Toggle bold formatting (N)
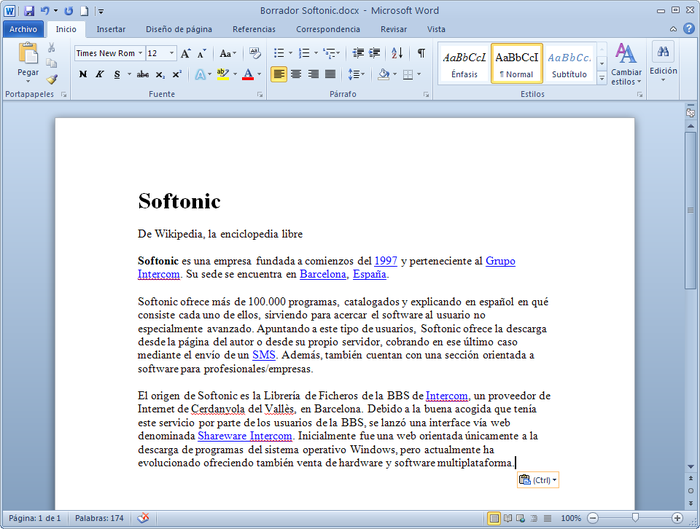Image resolution: width=700 pixels, height=529 pixels. pyautogui.click(x=83, y=74)
